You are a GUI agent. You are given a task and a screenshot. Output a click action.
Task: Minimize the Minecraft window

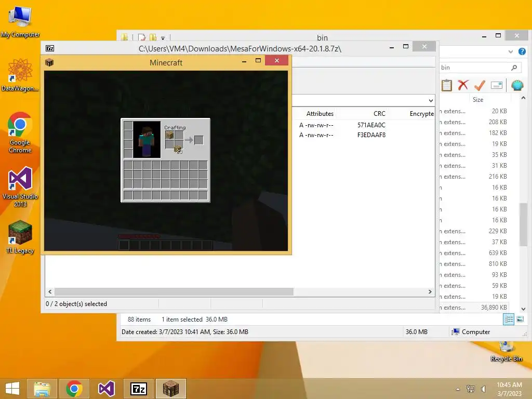(244, 61)
